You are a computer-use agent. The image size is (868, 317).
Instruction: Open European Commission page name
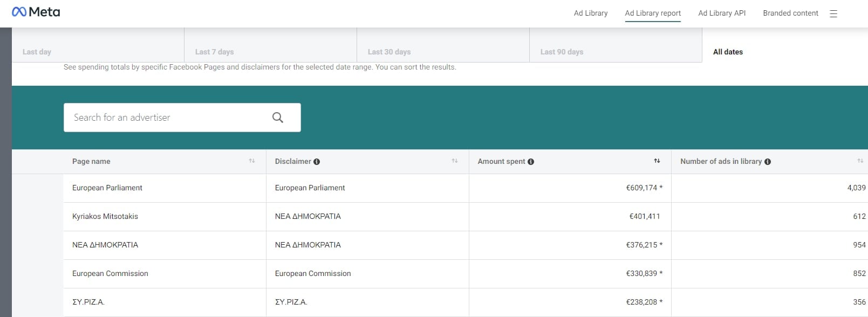point(110,273)
